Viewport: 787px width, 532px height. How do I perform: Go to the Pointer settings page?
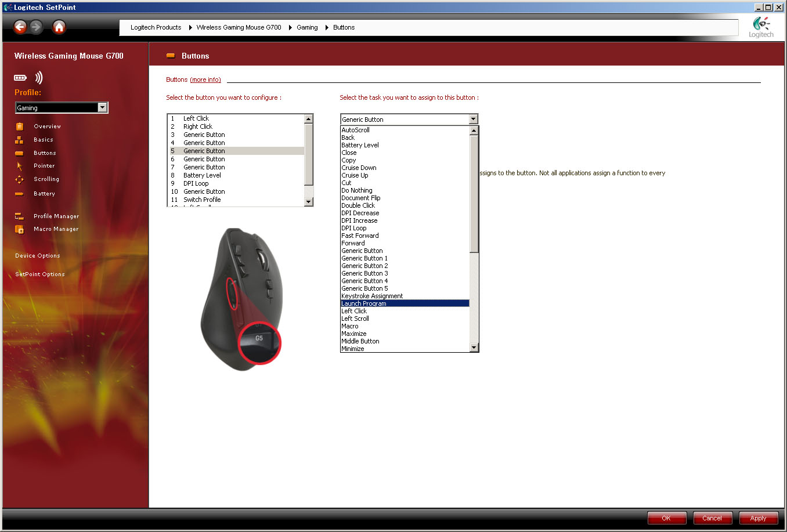click(x=44, y=166)
